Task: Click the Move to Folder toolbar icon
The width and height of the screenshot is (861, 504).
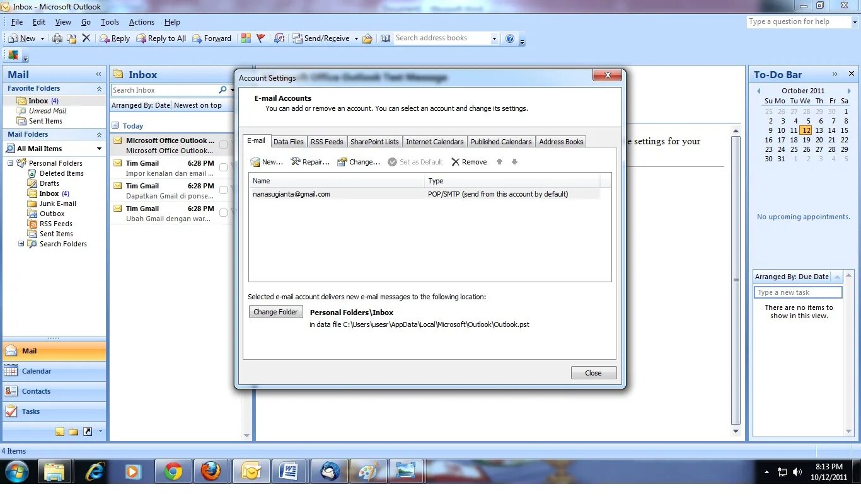Action: pyautogui.click(x=72, y=38)
